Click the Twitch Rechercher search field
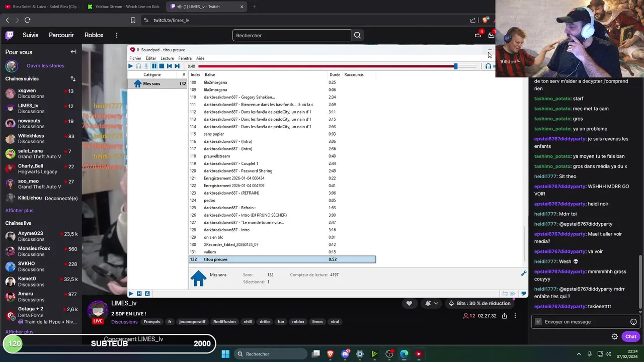 coord(291,35)
